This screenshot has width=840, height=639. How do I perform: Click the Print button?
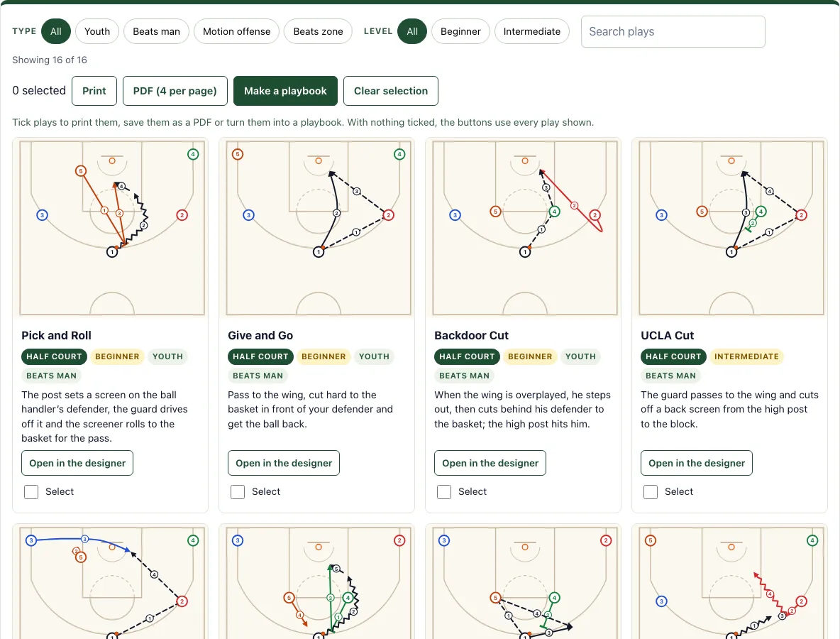pos(94,91)
